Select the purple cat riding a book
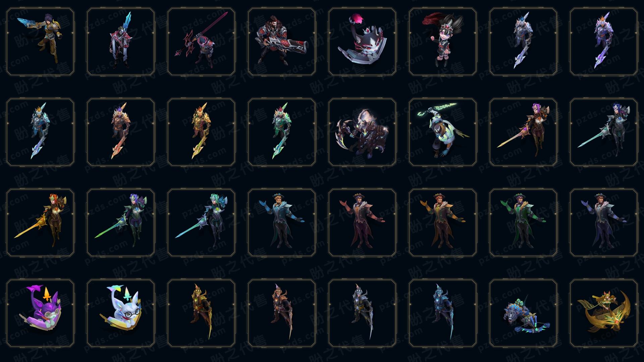 click(x=40, y=313)
